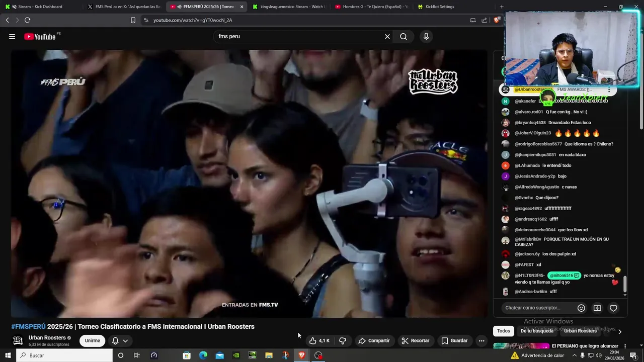644x362 pixels.
Task: Go back in browser history
Action: (x=7, y=20)
